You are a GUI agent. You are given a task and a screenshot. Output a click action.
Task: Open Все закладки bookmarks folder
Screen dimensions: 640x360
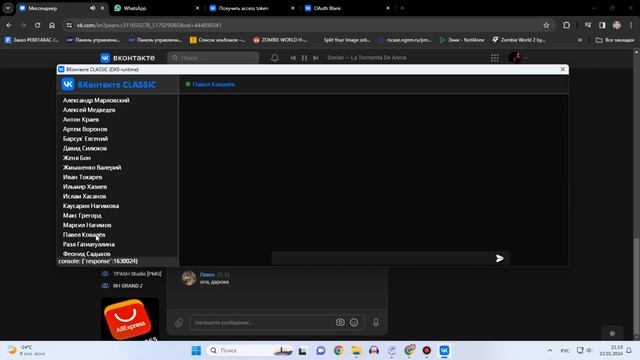(615, 40)
